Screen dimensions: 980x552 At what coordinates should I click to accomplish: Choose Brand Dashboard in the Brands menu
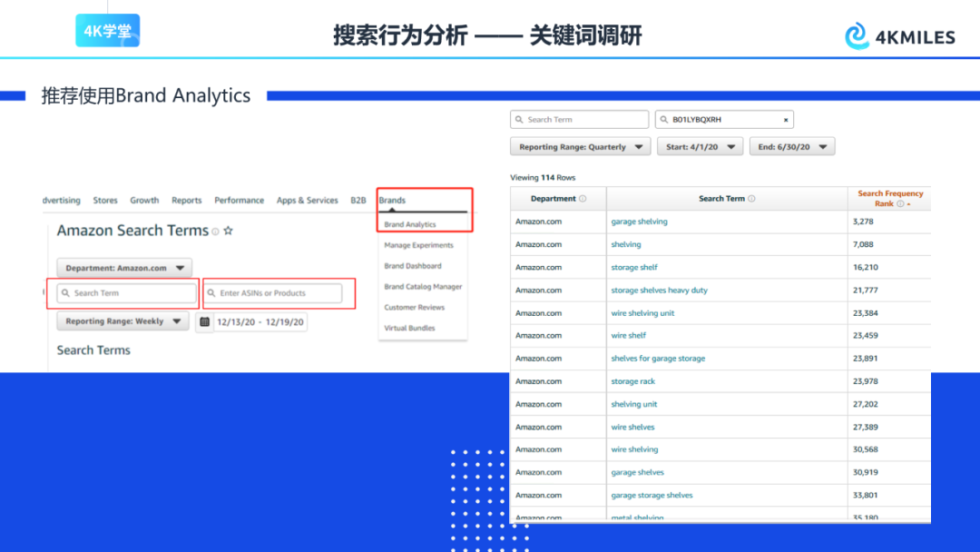413,266
